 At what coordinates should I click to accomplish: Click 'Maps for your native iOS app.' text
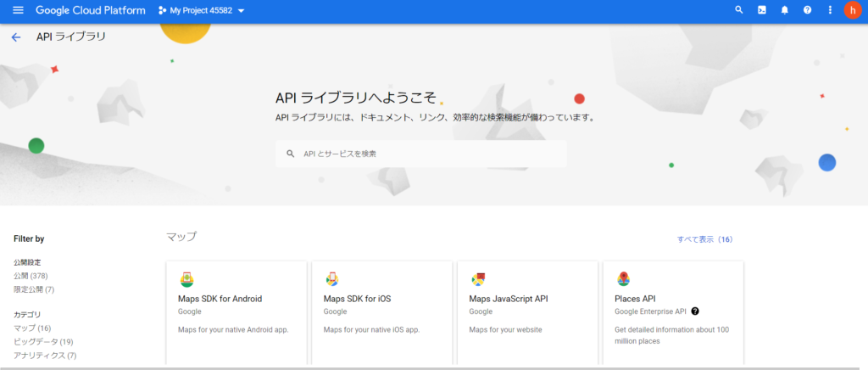[371, 329]
